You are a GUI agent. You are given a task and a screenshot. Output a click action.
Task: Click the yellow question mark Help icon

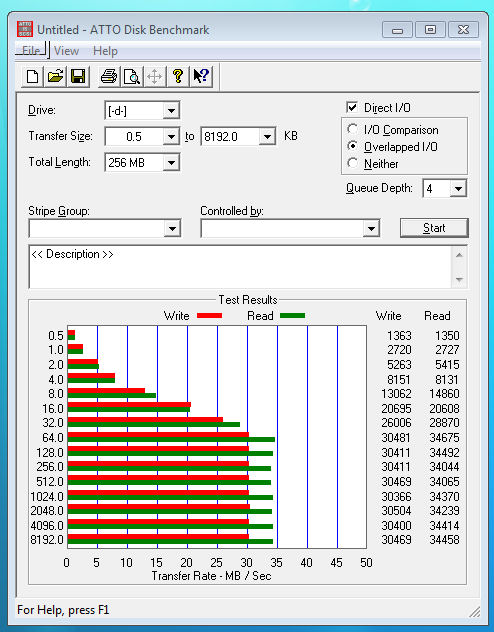click(178, 76)
